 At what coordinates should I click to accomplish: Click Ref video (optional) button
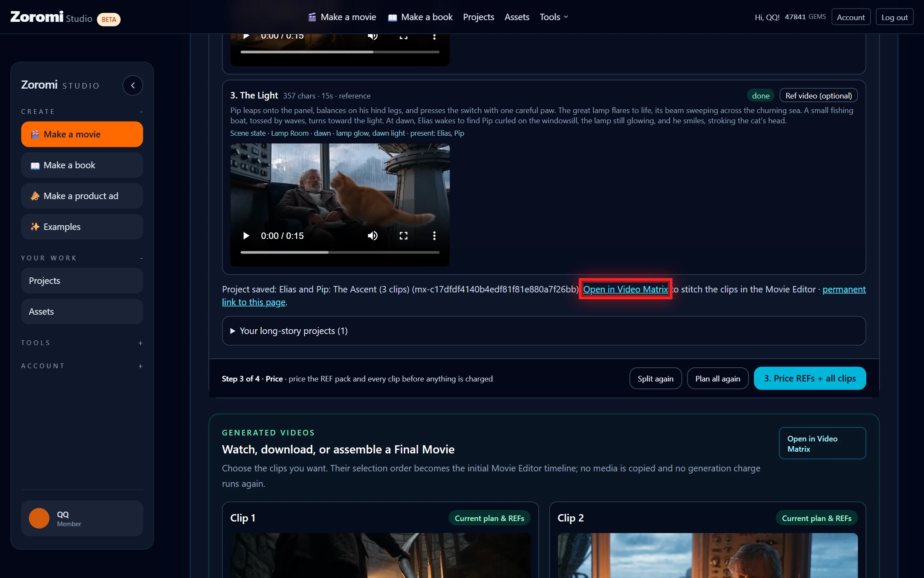click(818, 95)
